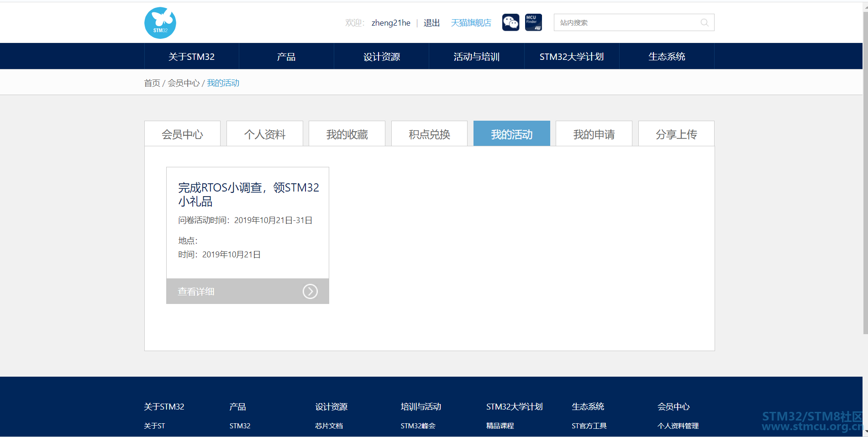Open footer heading 培训与活动
Screen dimensions: 868x437
tap(421, 406)
